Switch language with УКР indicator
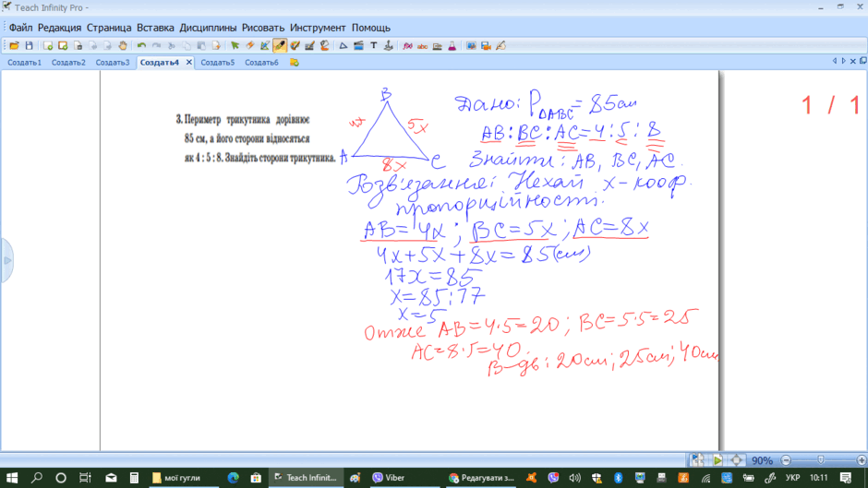This screenshot has width=868, height=488. [792, 478]
